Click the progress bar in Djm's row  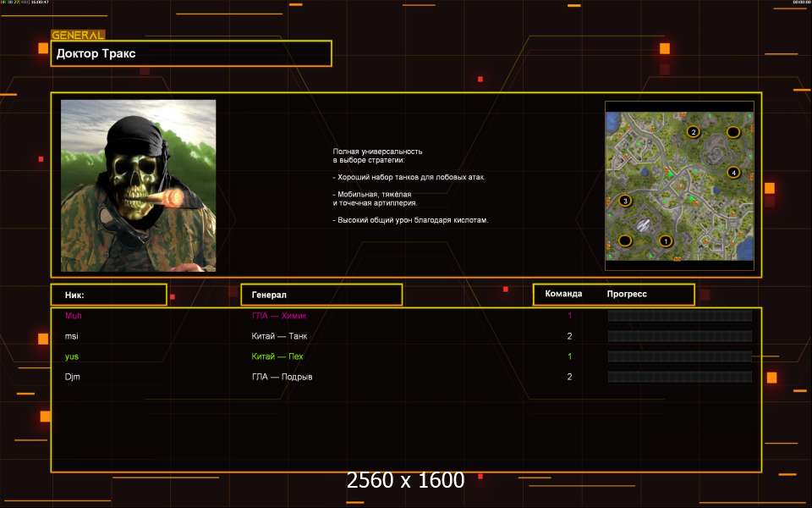(x=679, y=377)
